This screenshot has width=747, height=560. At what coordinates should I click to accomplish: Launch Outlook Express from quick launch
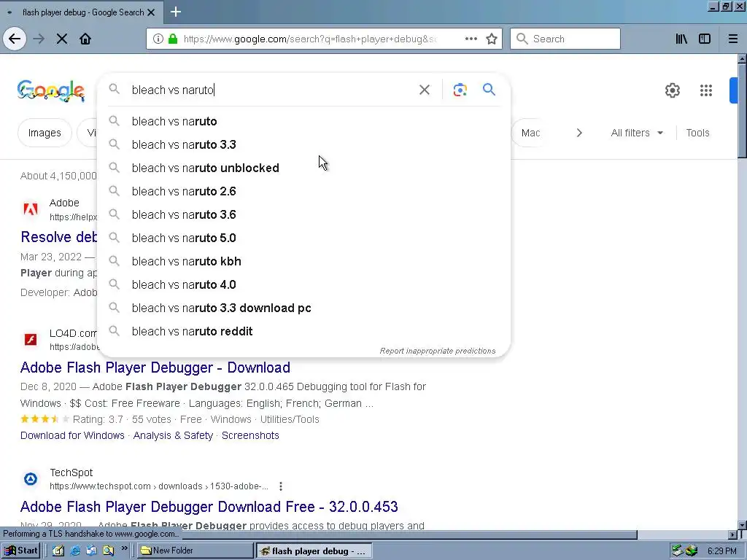pyautogui.click(x=91, y=551)
